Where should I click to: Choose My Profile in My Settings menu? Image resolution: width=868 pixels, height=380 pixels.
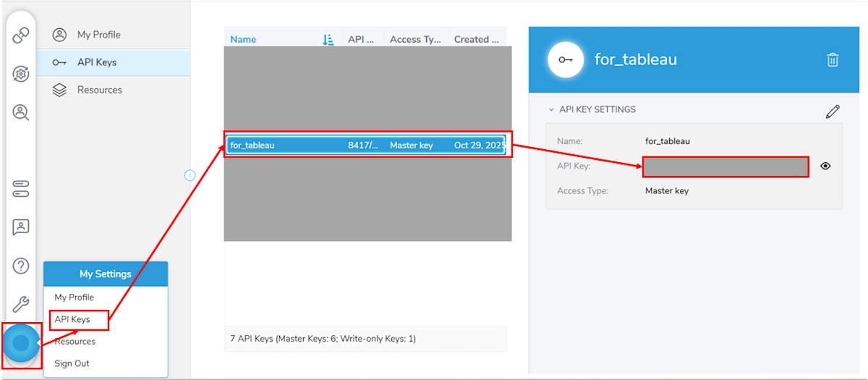coord(75,297)
